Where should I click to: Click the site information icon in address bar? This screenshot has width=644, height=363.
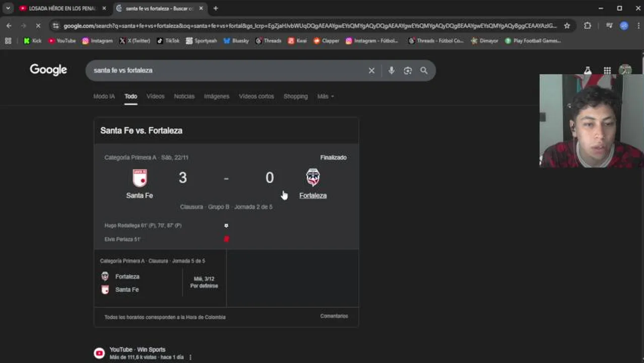pos(56,26)
